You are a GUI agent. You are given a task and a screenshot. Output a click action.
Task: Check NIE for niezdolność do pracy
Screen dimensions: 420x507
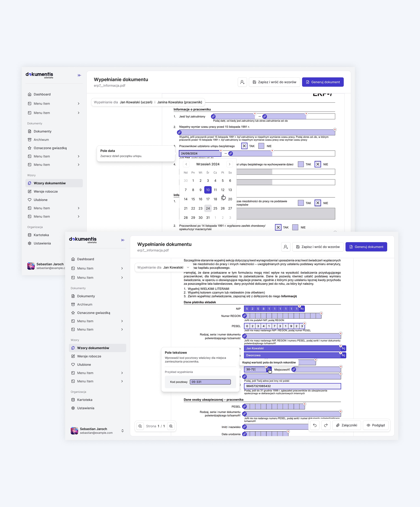point(318,203)
